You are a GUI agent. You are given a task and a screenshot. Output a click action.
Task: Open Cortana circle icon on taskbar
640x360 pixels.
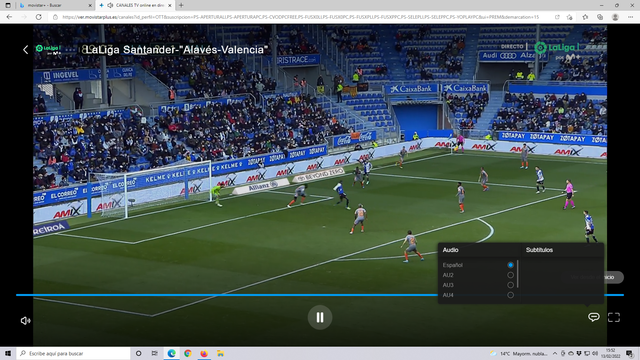pyautogui.click(x=139, y=353)
